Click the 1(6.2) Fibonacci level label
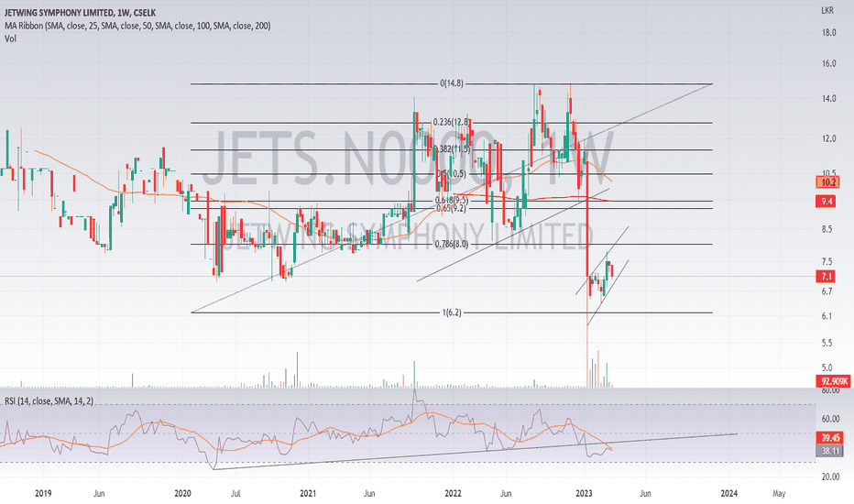 [x=452, y=312]
